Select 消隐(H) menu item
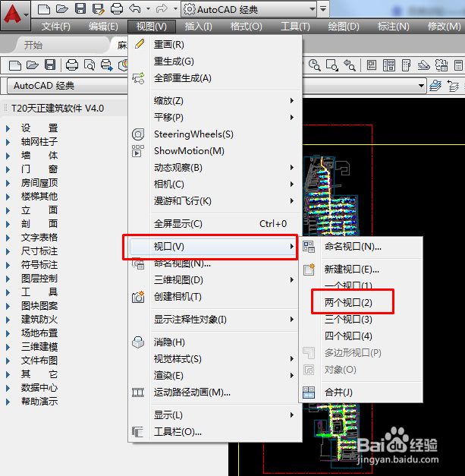 [215, 342]
